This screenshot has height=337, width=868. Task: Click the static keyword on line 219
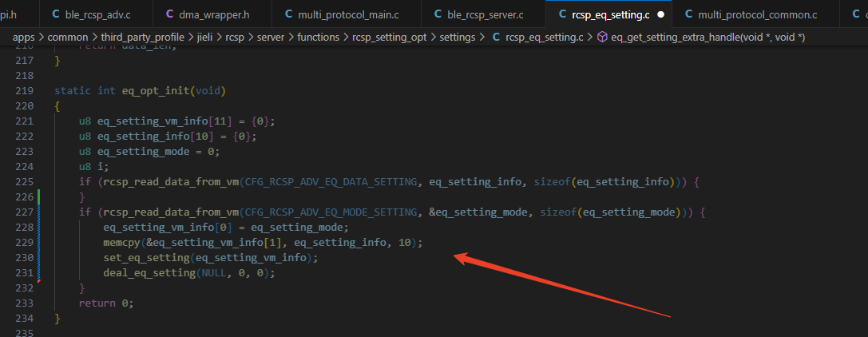[73, 91]
